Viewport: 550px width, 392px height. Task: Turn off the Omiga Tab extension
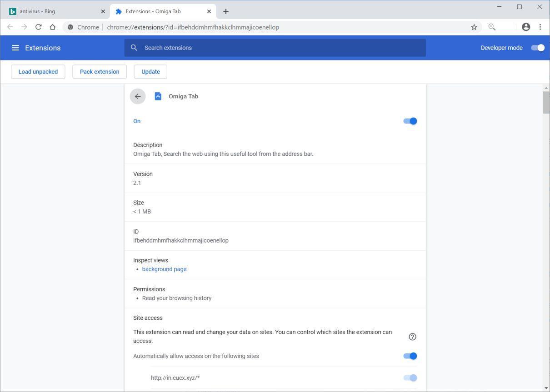pos(410,121)
